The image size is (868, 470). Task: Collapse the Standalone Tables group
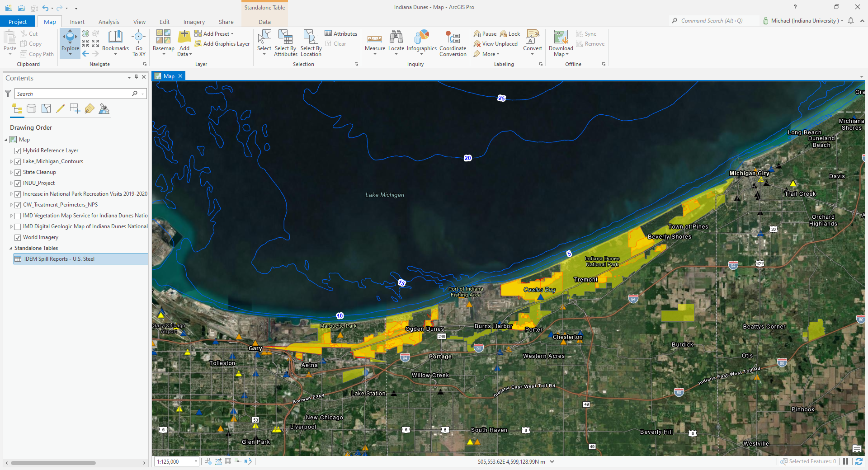click(11, 248)
